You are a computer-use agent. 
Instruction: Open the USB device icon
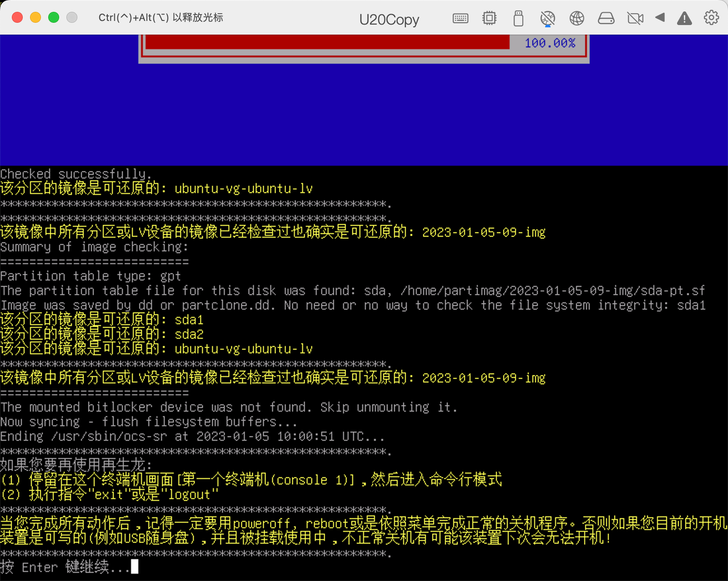(x=518, y=18)
